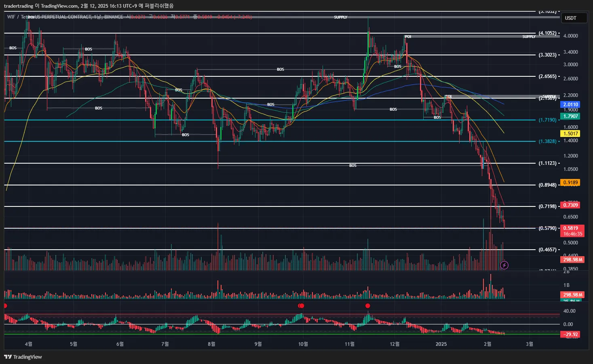The height and width of the screenshot is (364, 593).
Task: Select the SUPPLY label in the topmost grey zone
Action: [340, 17]
